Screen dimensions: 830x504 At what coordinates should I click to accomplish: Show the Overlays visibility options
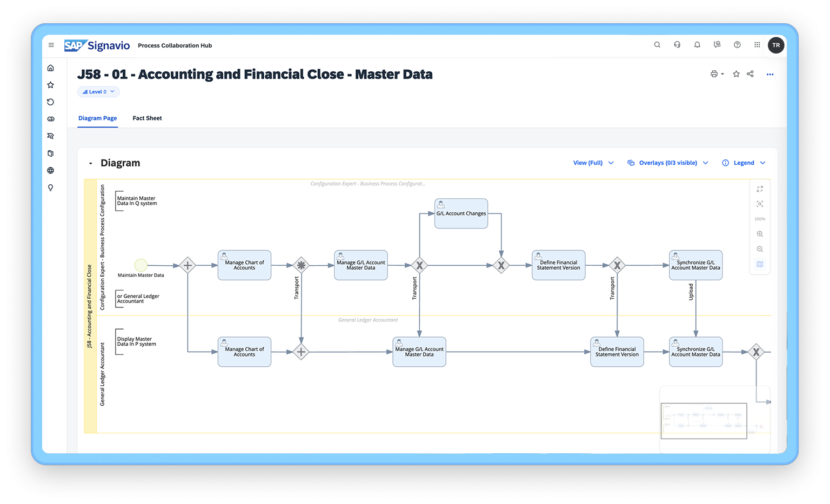[667, 163]
